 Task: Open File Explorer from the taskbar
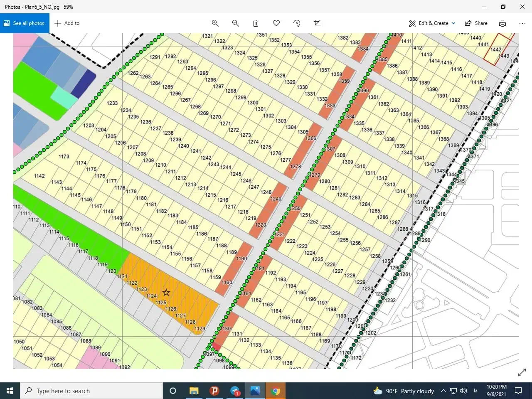tap(194, 391)
